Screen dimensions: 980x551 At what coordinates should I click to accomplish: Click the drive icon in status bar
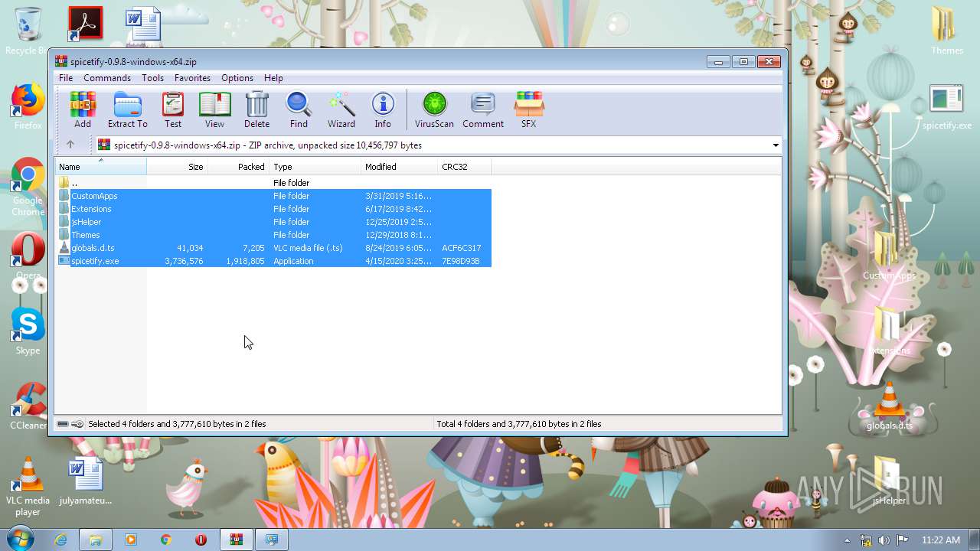pos(63,424)
